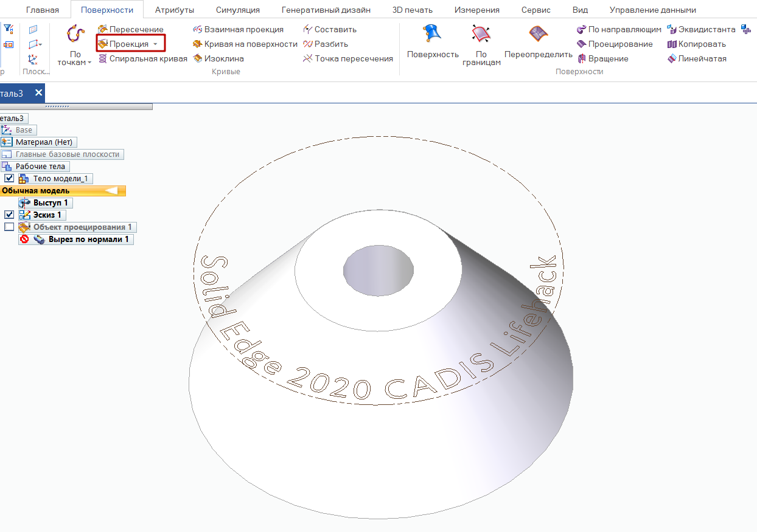
Task: Switch to the Сервис tab
Action: coord(536,10)
